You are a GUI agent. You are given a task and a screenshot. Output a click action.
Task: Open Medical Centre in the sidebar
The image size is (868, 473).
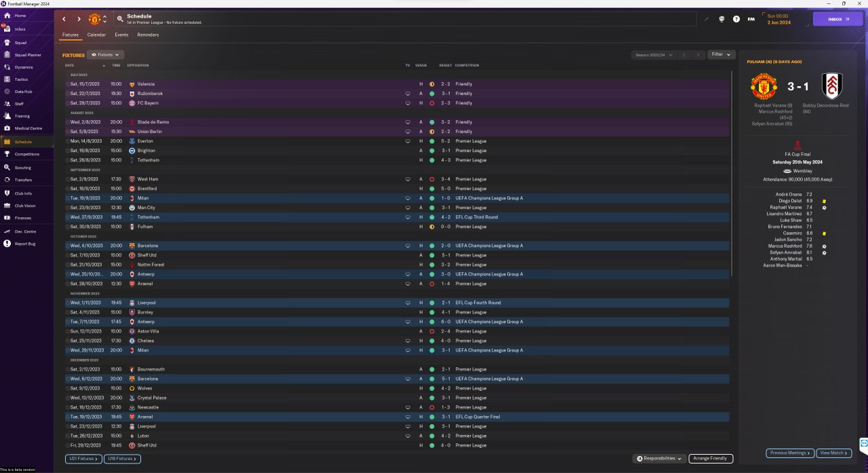(28, 128)
